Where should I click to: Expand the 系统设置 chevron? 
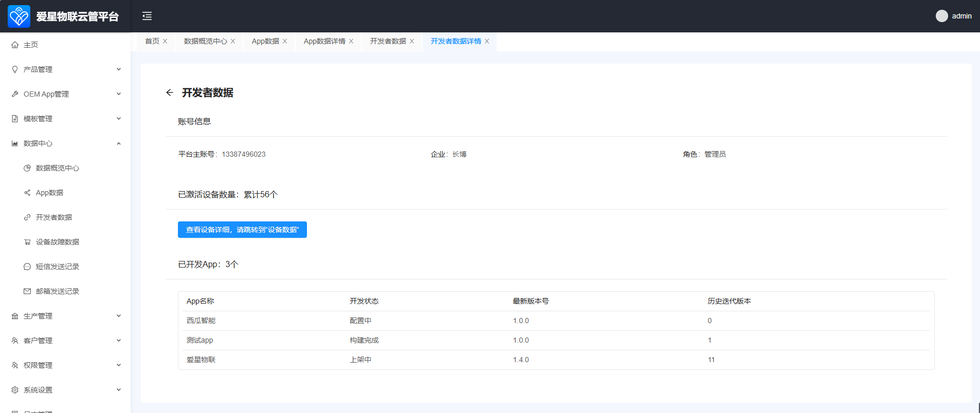(119, 390)
